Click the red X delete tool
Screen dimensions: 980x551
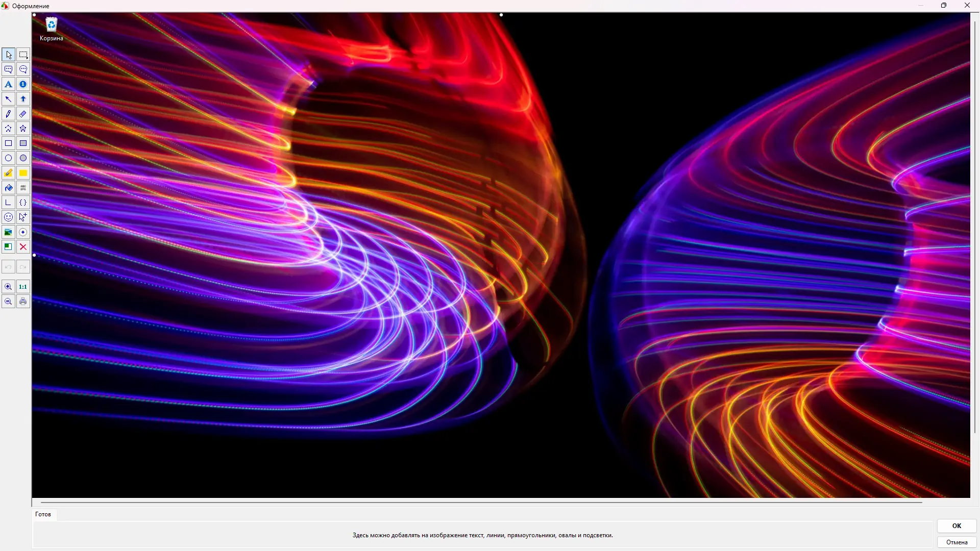[23, 247]
